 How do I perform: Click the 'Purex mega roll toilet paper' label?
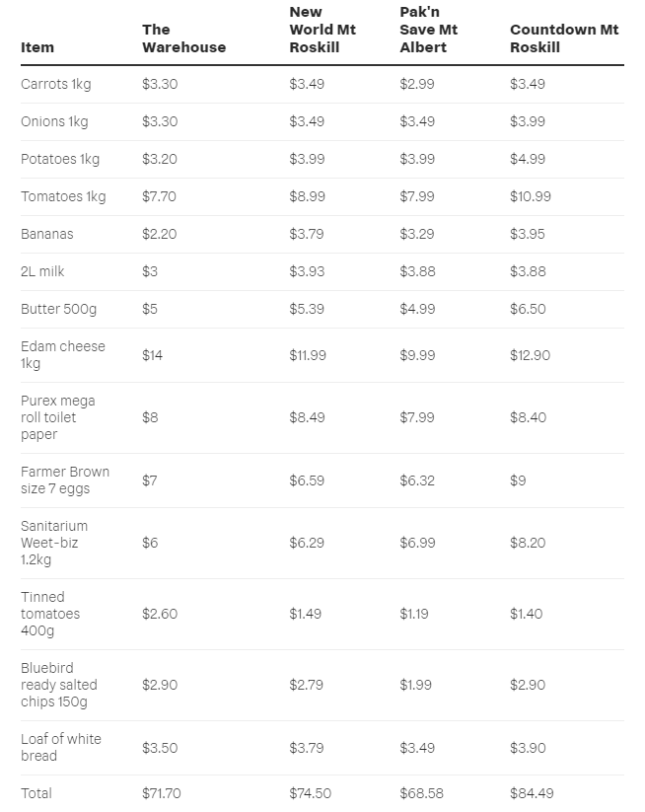[58, 417]
